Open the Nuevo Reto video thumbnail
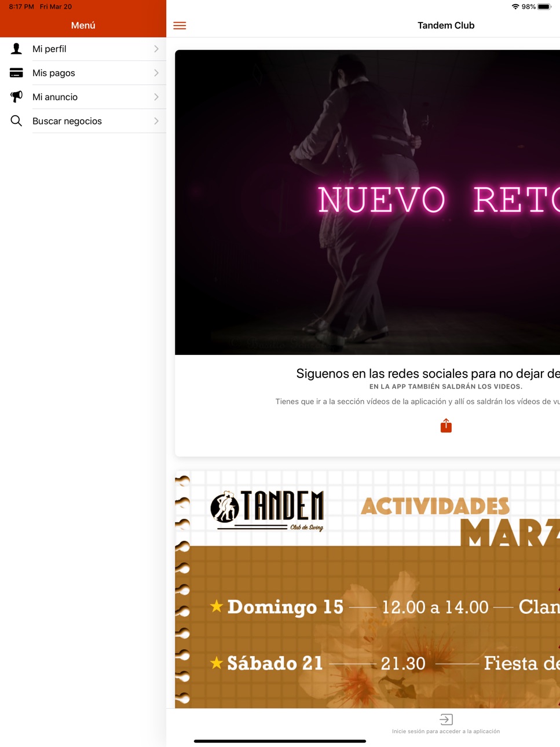The width and height of the screenshot is (560, 747). [367, 202]
